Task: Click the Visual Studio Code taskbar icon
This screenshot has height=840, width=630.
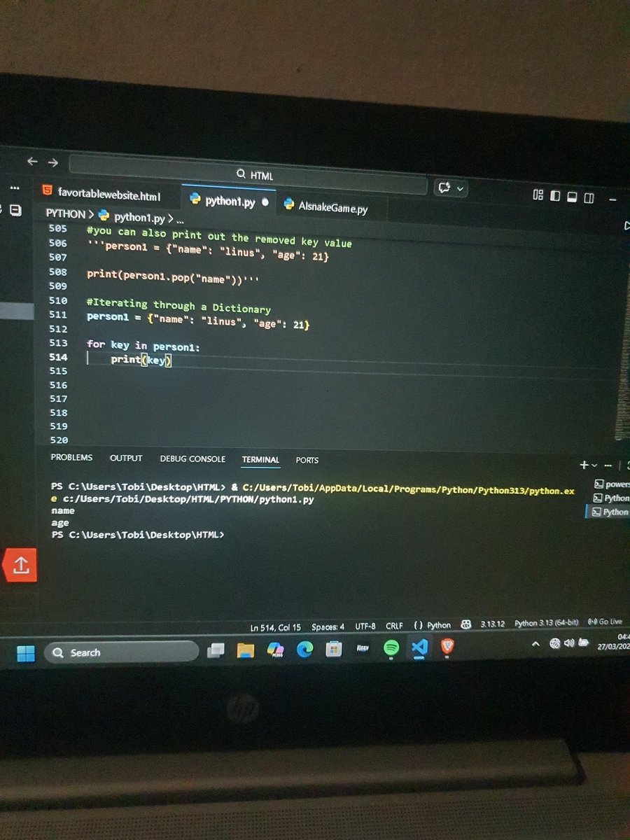Action: (420, 648)
